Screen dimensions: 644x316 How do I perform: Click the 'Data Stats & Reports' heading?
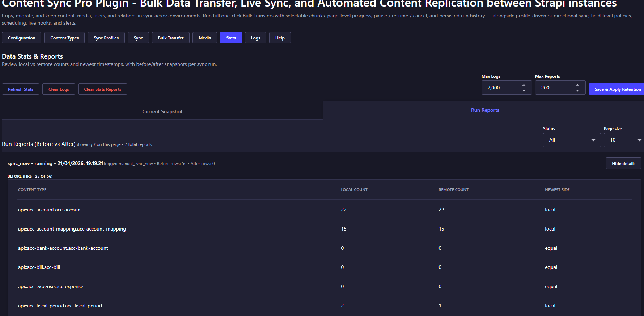click(32, 56)
